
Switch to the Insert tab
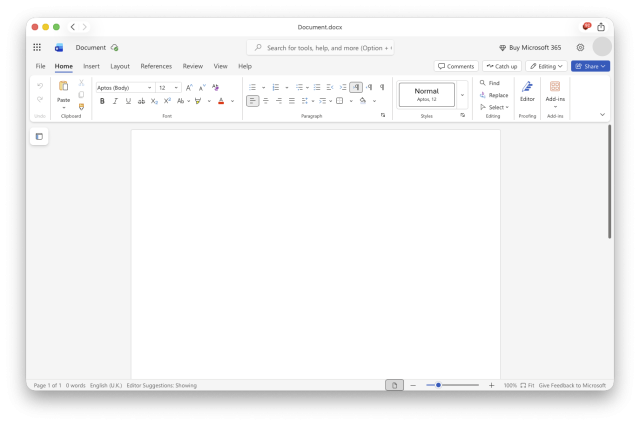coord(91,66)
